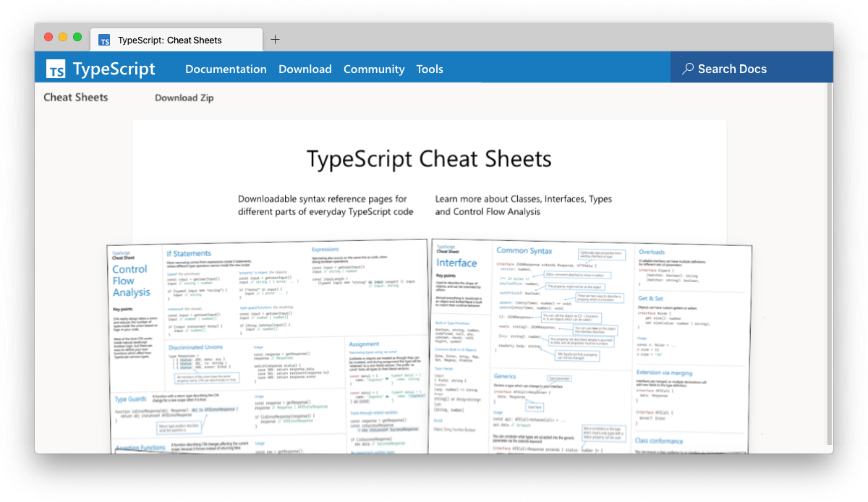This screenshot has width=868, height=502.
Task: Click the Cheat Sheets link
Action: pyautogui.click(x=75, y=97)
